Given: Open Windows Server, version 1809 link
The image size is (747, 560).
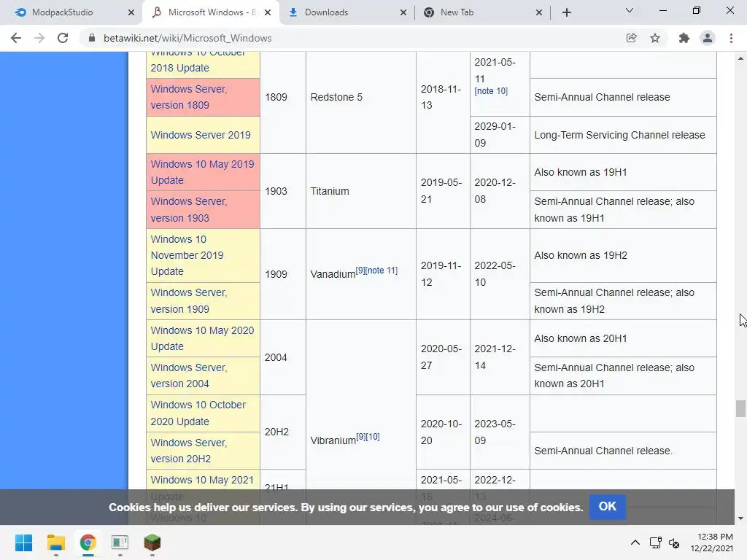Looking at the screenshot, I should coord(189,97).
